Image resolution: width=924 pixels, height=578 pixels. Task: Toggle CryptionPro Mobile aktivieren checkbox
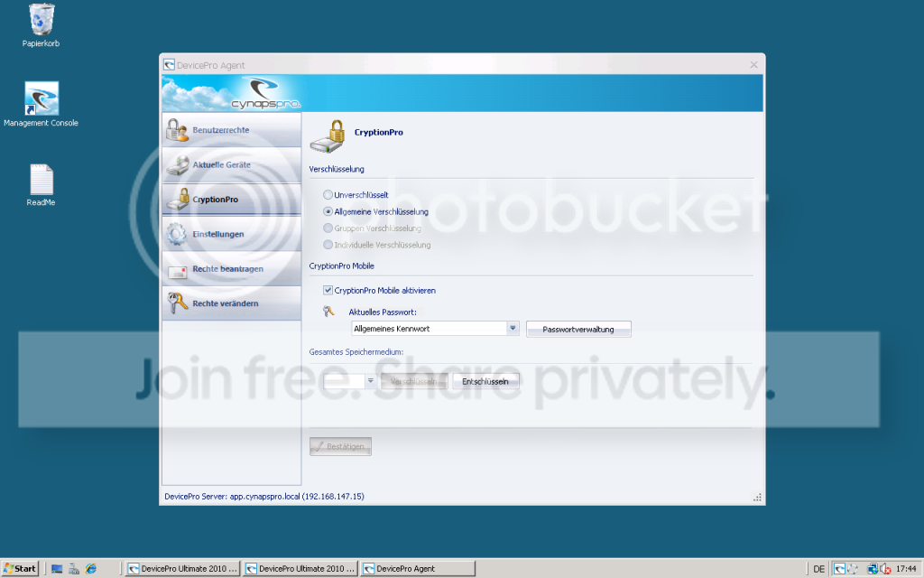328,290
